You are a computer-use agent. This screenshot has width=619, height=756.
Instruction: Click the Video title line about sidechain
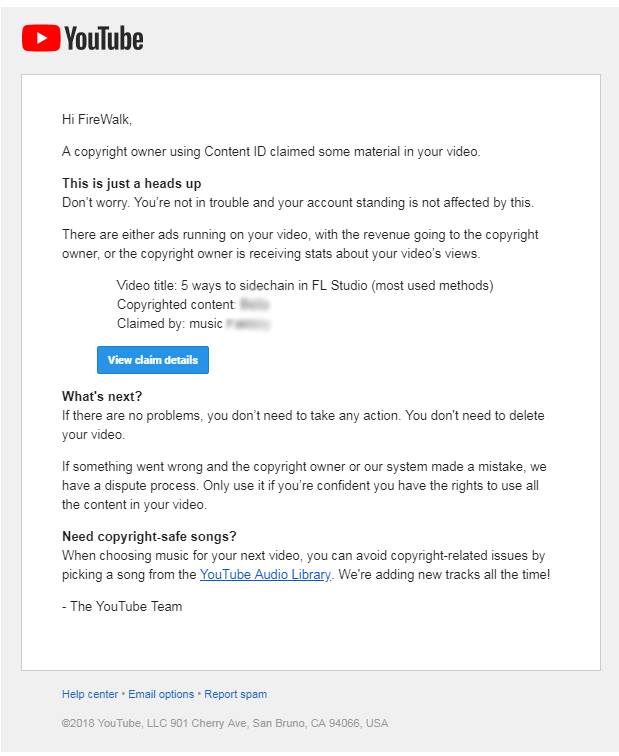305,285
